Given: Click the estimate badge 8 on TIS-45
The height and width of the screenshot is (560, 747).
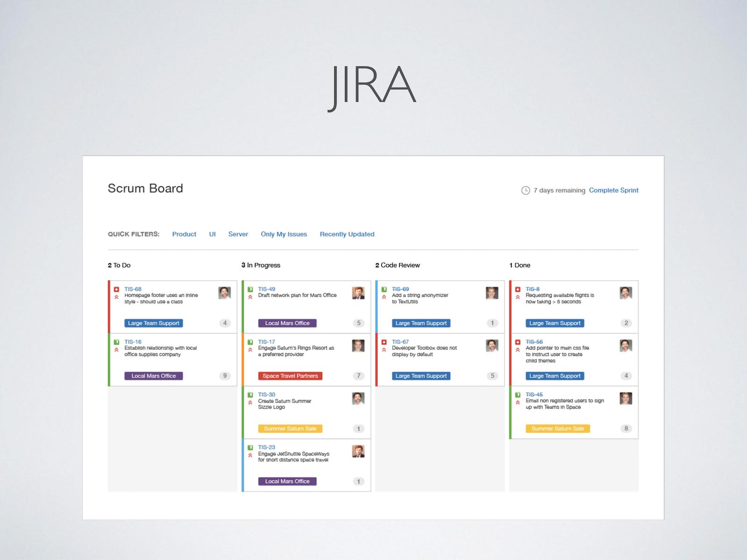Looking at the screenshot, I should pyautogui.click(x=627, y=428).
